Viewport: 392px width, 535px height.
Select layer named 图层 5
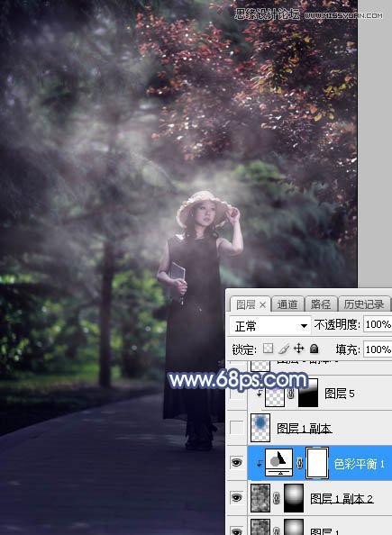point(339,394)
